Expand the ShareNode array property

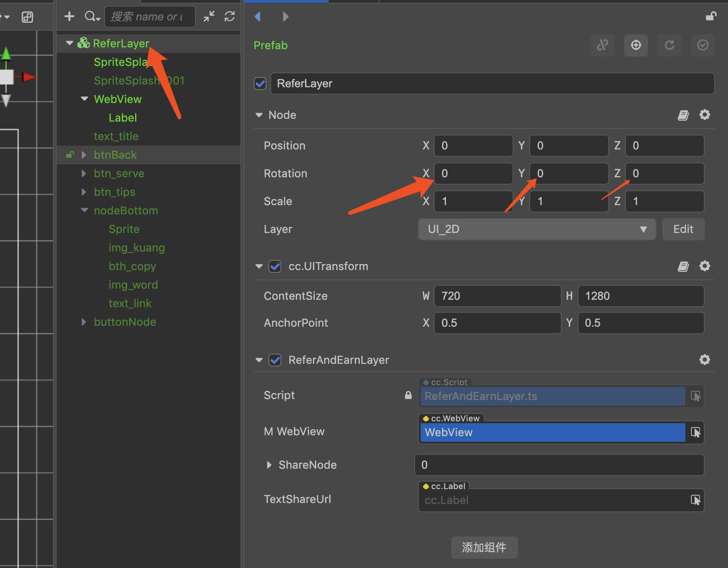pyautogui.click(x=269, y=465)
